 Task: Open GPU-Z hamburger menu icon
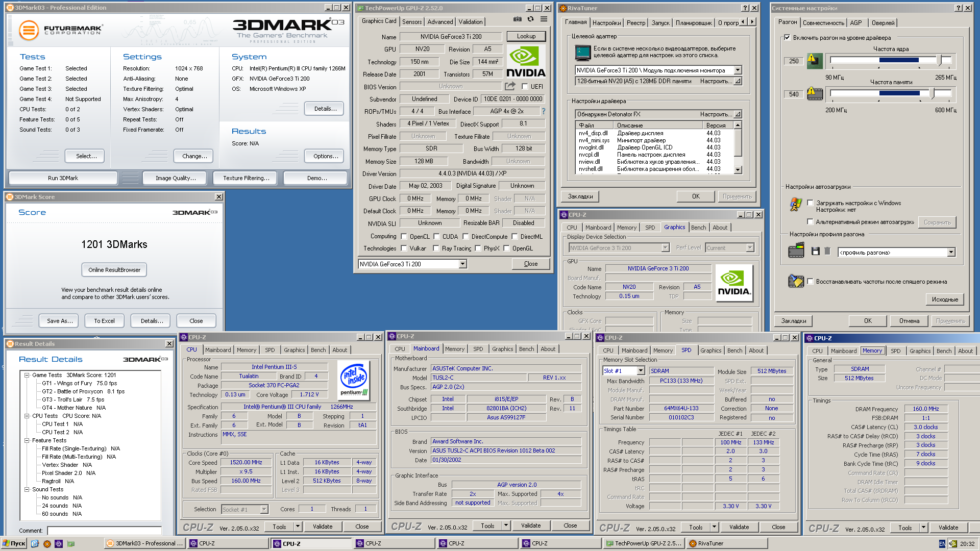pos(544,19)
